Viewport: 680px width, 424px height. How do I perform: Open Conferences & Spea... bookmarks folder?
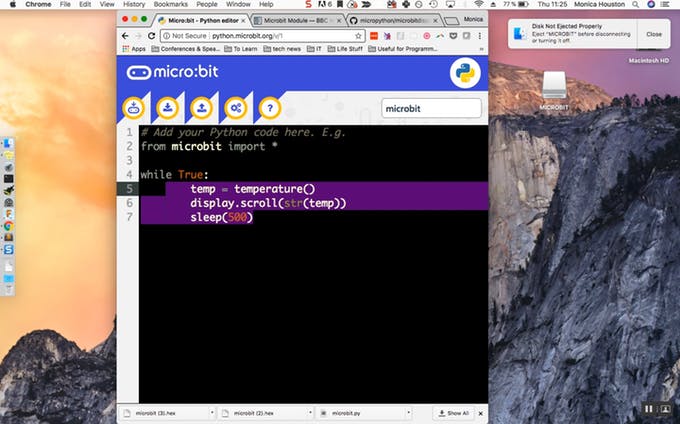(186, 49)
